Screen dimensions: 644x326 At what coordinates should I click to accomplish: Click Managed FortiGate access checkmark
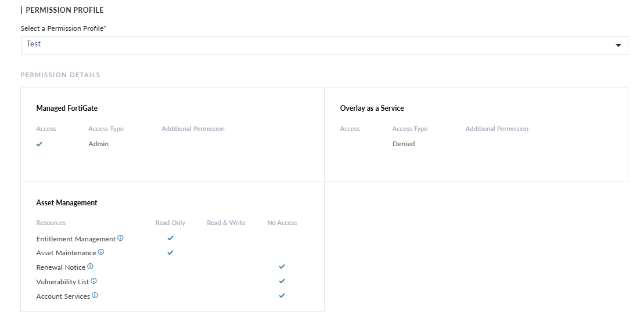click(x=39, y=144)
